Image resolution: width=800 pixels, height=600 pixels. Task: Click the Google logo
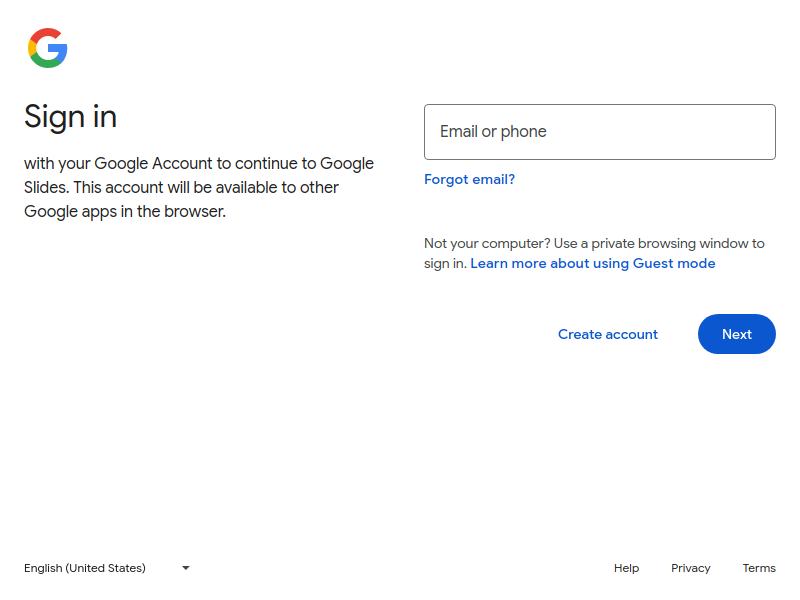click(x=47, y=46)
